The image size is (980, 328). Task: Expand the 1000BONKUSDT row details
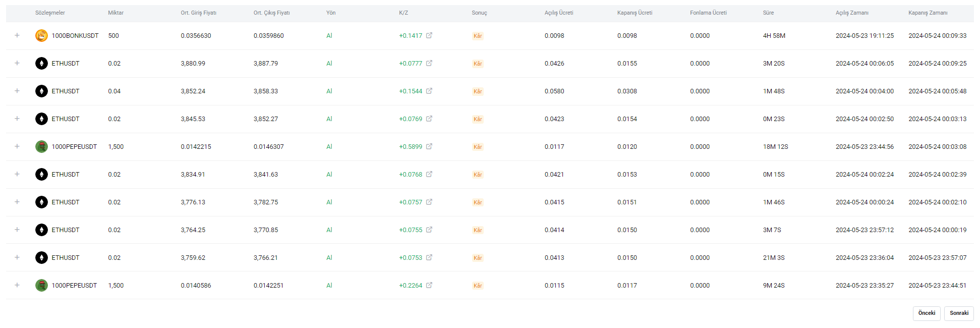(17, 35)
